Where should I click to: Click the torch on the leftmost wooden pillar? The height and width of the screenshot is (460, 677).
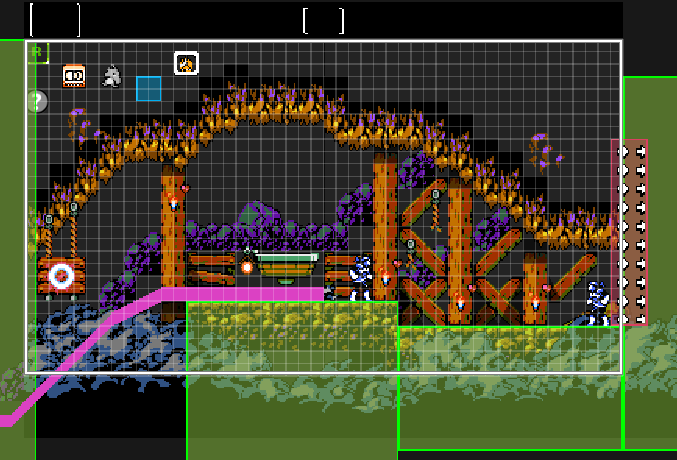pyautogui.click(x=174, y=202)
